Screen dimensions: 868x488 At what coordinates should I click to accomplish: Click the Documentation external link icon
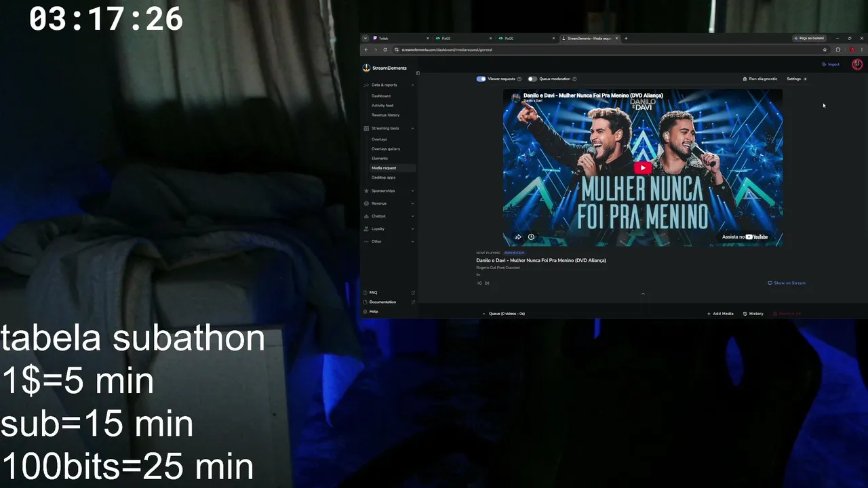click(413, 302)
